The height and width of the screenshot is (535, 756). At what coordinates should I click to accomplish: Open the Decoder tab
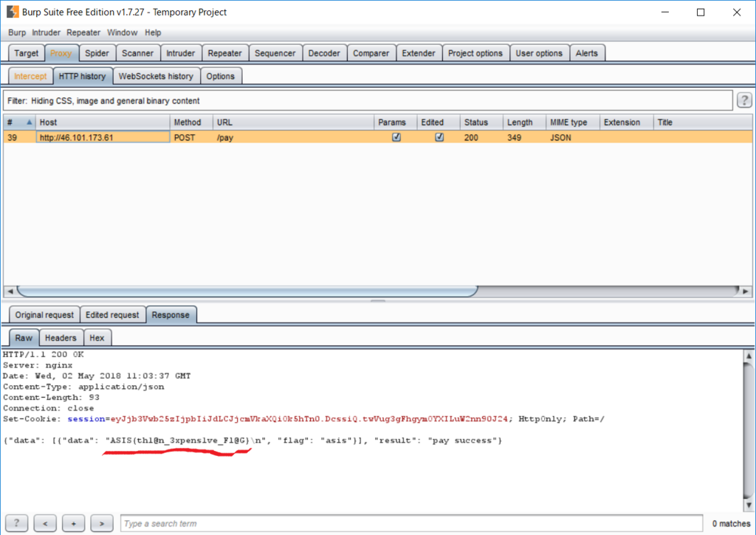324,53
